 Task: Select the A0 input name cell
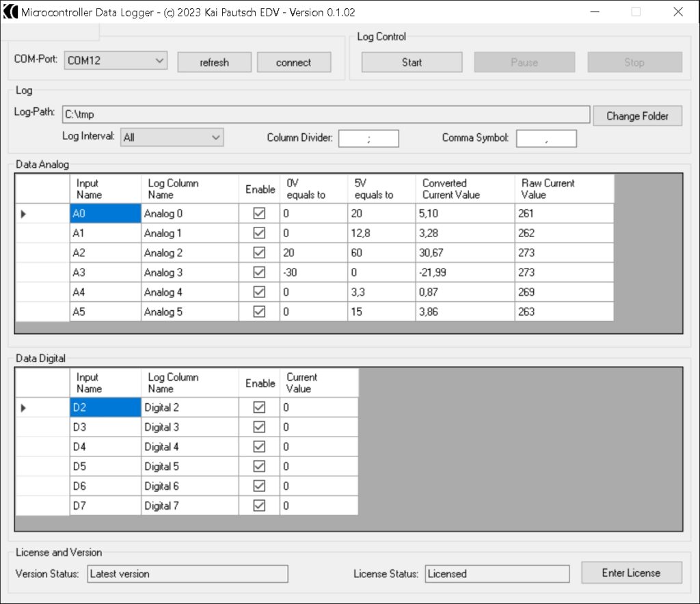coord(105,213)
